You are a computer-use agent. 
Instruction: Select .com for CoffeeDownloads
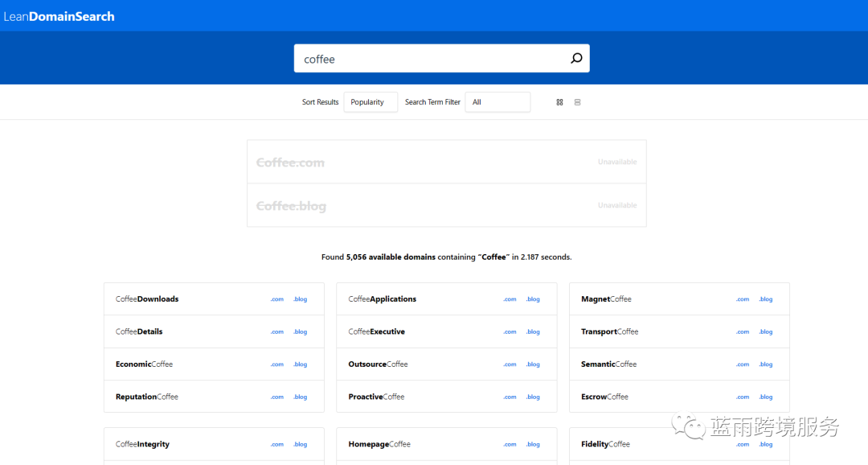(x=277, y=299)
